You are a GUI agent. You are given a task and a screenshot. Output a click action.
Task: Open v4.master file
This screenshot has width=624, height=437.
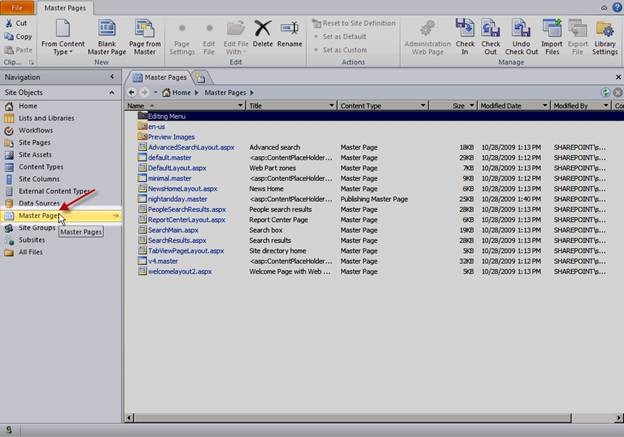tap(163, 261)
